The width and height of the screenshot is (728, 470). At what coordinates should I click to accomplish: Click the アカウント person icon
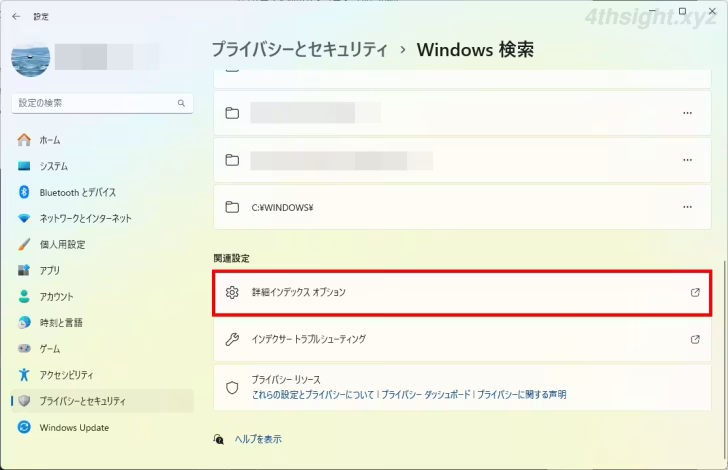point(24,296)
